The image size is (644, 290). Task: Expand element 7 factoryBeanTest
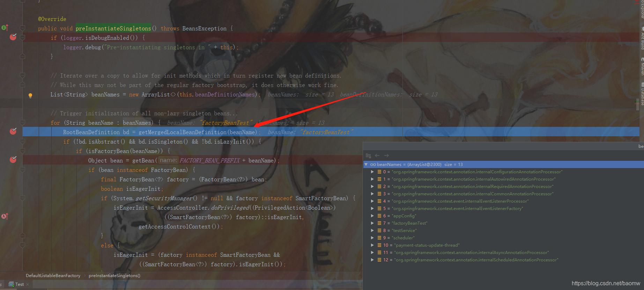pyautogui.click(x=372, y=223)
